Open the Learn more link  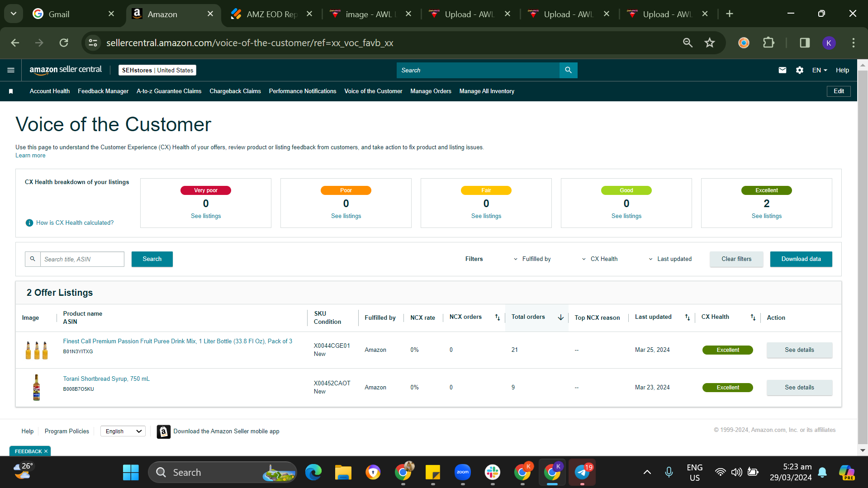[30, 156]
